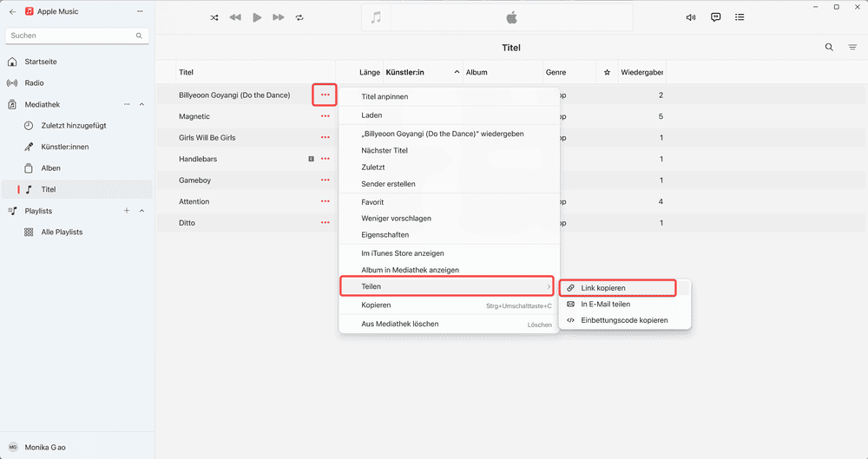Screen dimensions: 868x459
Task: Sort by Album column header
Action: (477, 73)
